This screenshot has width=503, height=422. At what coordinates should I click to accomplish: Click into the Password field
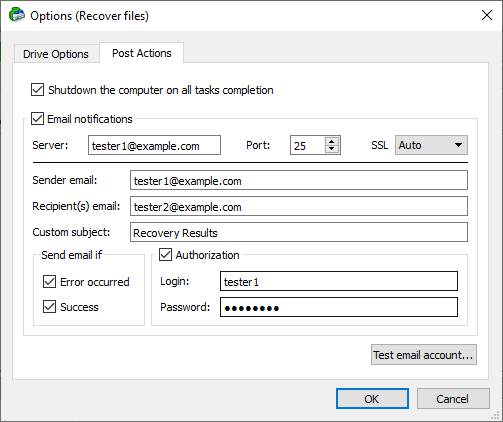point(339,307)
